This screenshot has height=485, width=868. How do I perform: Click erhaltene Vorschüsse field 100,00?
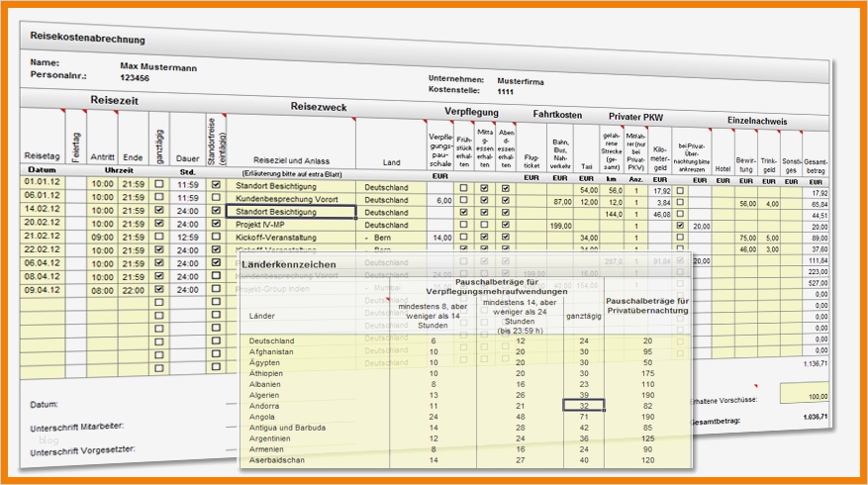(805, 393)
